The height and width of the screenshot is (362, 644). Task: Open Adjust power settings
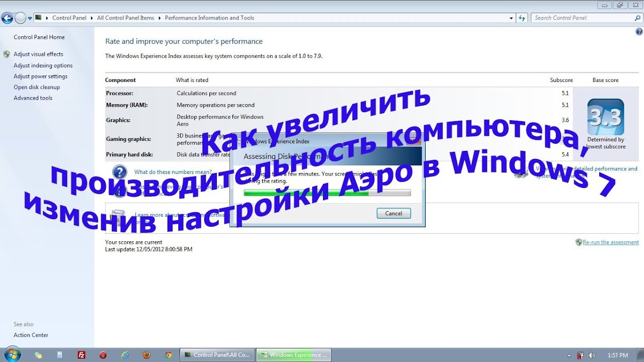click(40, 76)
